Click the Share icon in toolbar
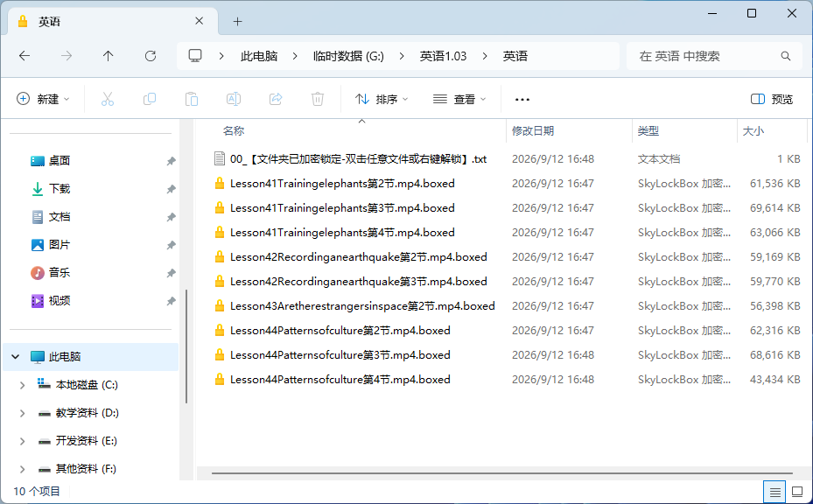Viewport: 813px width, 504px height. pyautogui.click(x=276, y=99)
